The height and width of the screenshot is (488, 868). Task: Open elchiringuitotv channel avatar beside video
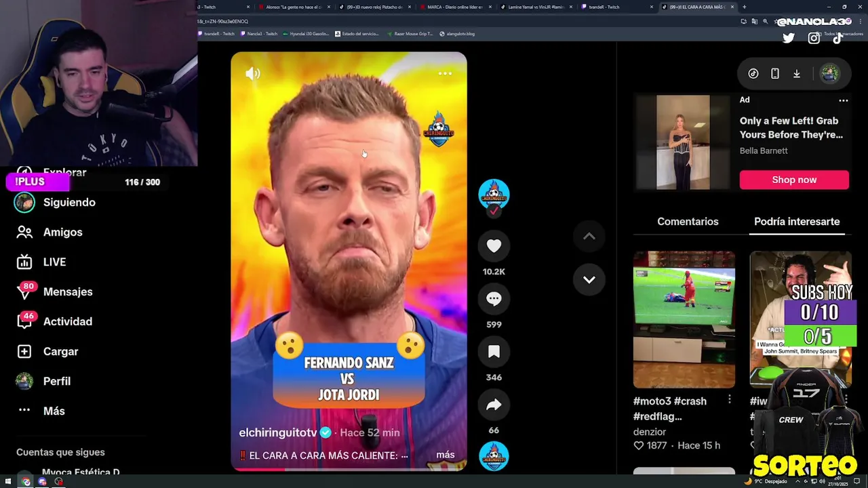pyautogui.click(x=494, y=195)
